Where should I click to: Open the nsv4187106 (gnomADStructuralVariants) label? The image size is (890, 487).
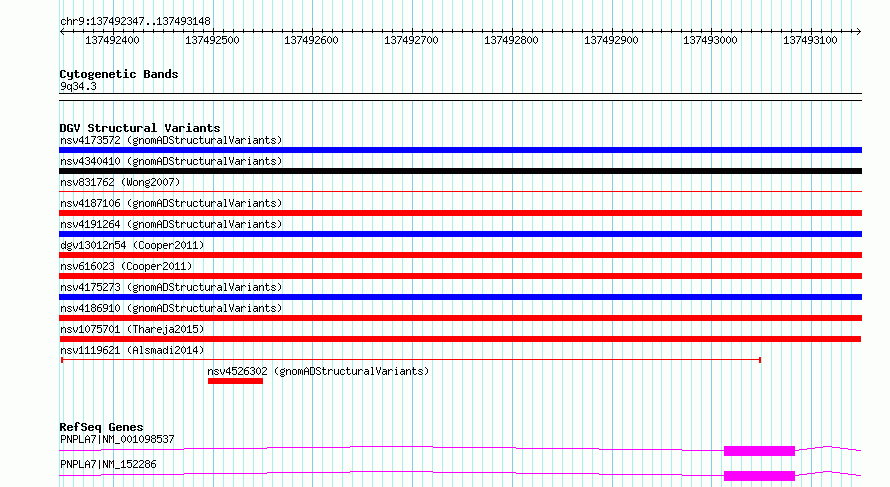(x=171, y=203)
